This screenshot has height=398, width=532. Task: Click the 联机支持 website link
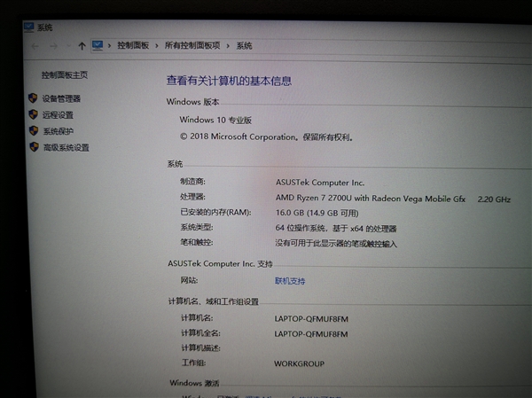290,281
